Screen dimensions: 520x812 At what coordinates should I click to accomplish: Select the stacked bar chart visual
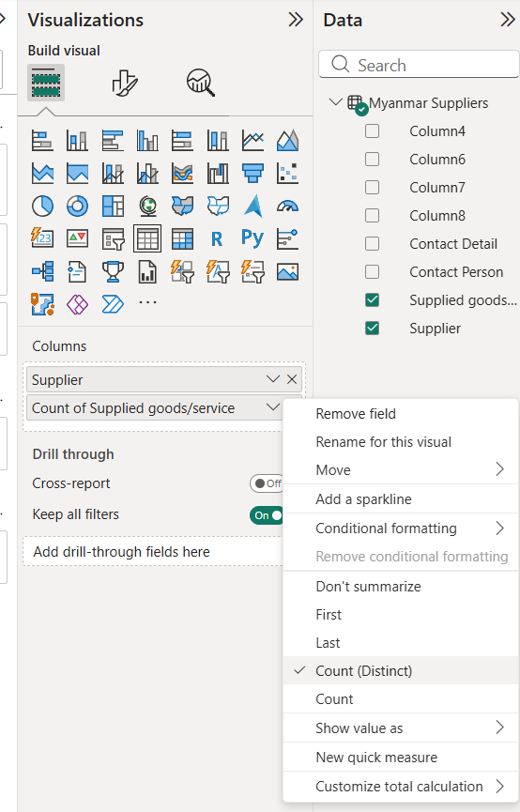click(42, 140)
